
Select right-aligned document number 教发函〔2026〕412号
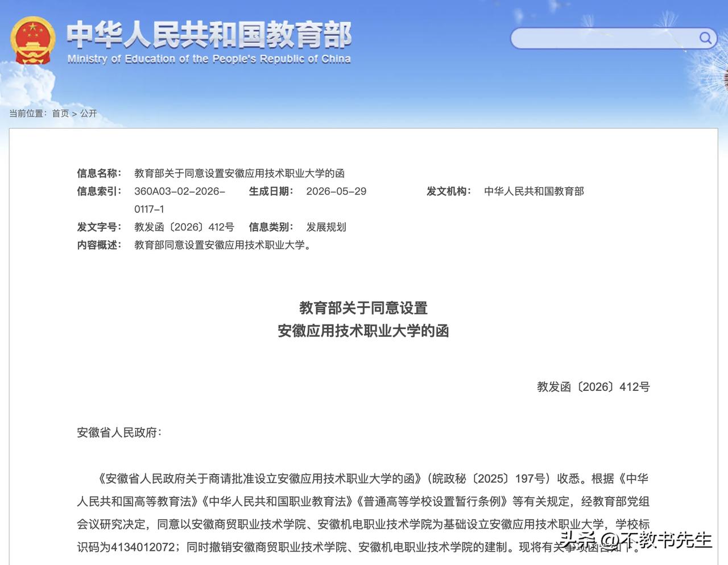pyautogui.click(x=593, y=387)
